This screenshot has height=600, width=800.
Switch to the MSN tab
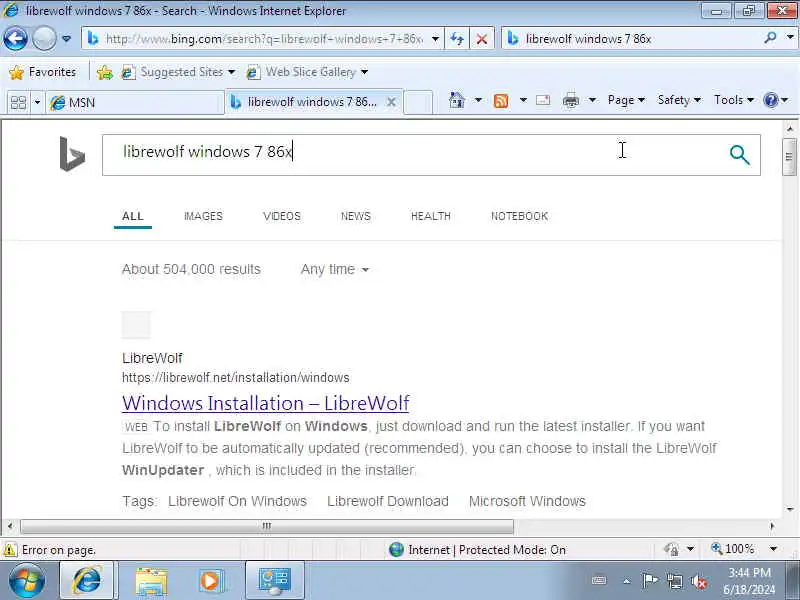tap(135, 103)
